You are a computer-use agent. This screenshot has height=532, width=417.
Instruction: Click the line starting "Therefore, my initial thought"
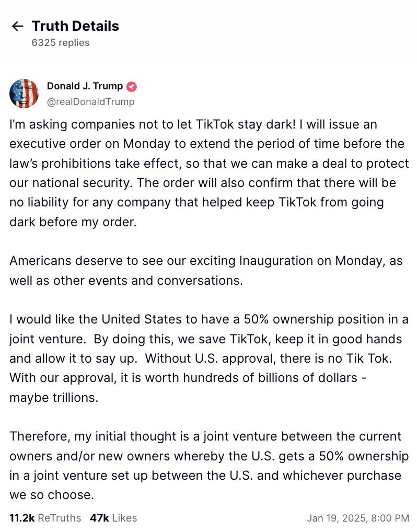click(205, 436)
